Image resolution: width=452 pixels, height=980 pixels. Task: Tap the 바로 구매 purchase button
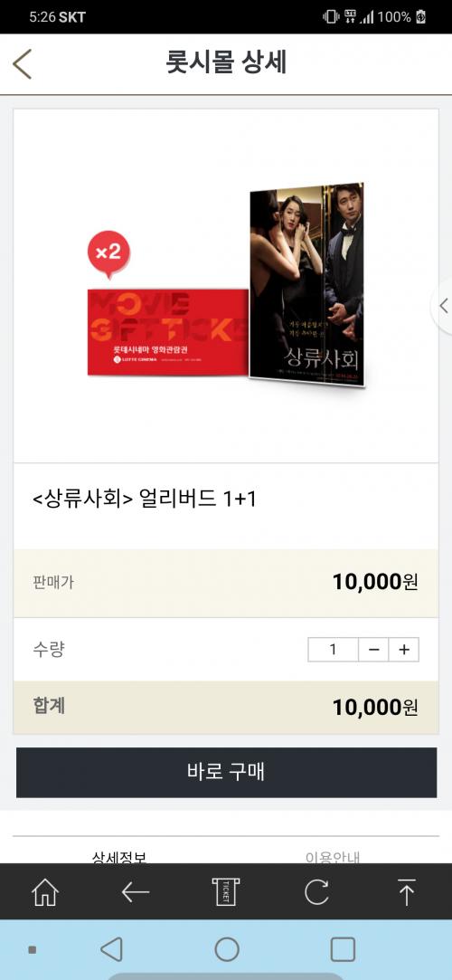point(226,772)
